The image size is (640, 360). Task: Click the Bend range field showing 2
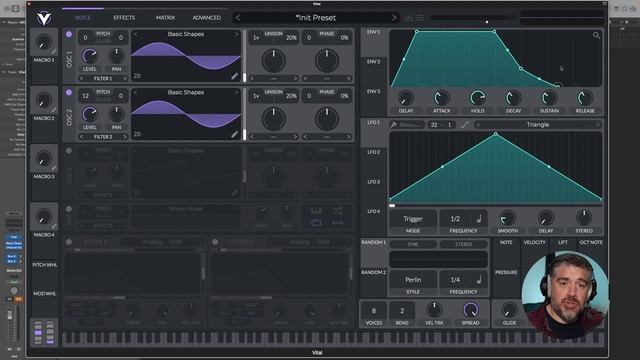(x=402, y=311)
